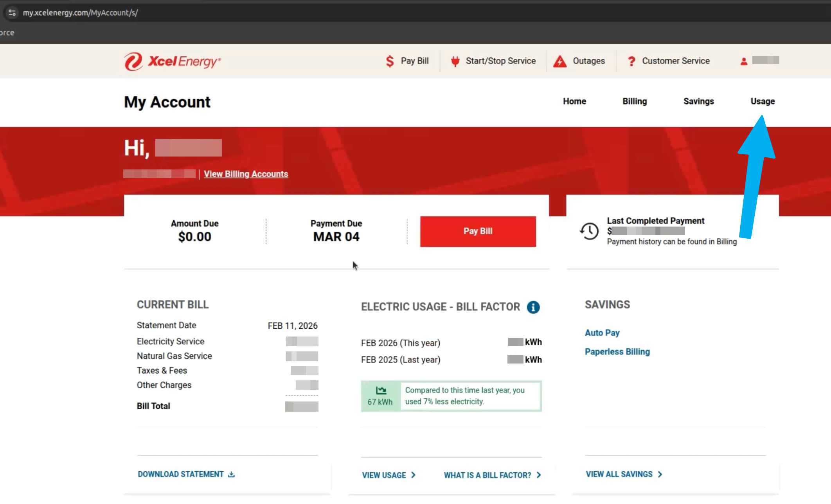Click the Electricity Service row label
Screen dimensions: 831x504
171,342
